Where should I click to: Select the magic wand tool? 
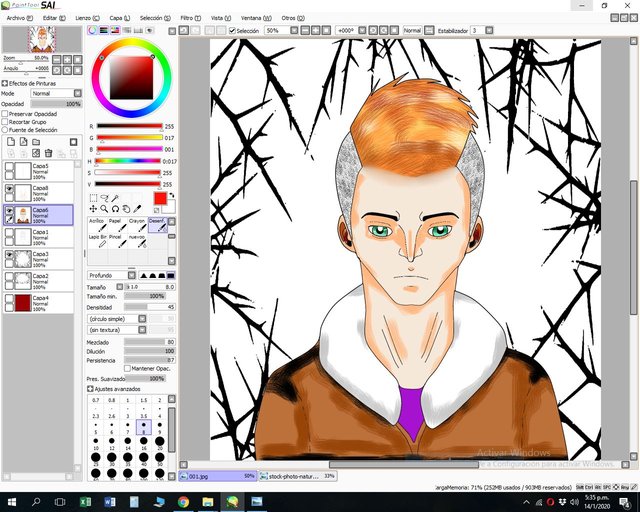(116, 198)
